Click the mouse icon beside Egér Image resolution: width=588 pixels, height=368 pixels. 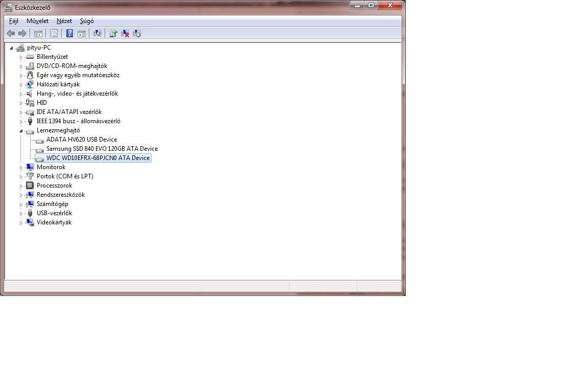pyautogui.click(x=30, y=75)
